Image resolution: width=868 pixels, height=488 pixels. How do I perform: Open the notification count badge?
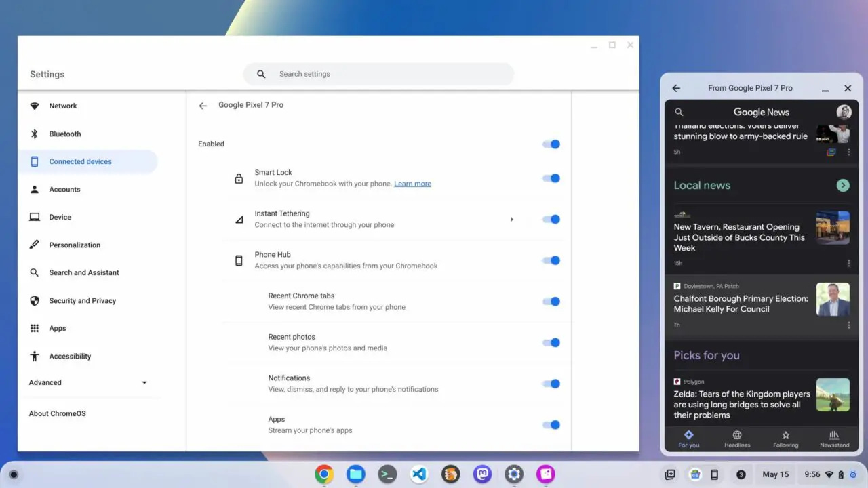(x=741, y=474)
